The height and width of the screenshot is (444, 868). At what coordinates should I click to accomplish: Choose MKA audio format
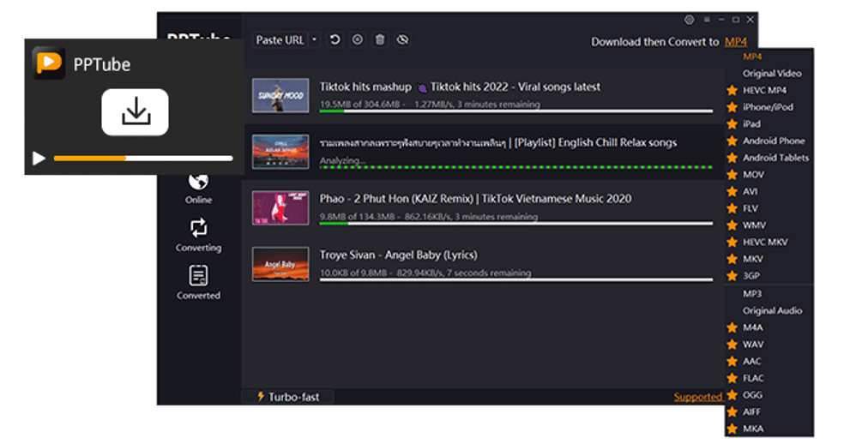click(x=753, y=429)
